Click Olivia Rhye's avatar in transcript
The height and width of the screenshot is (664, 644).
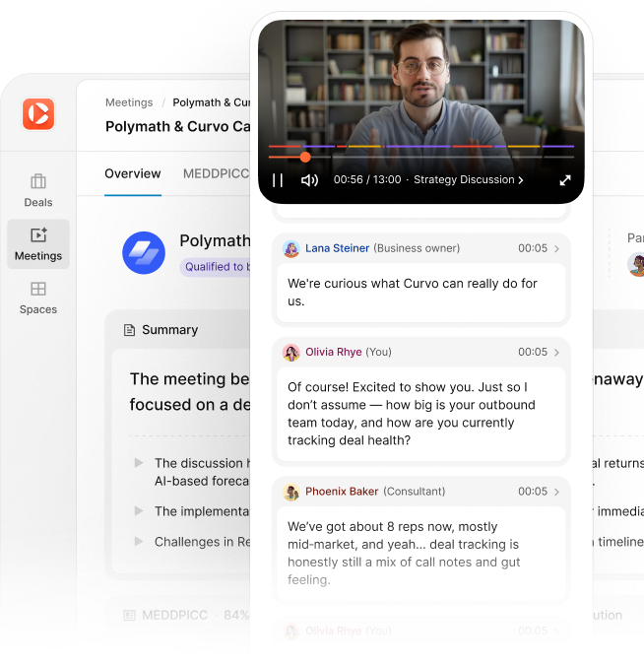click(x=291, y=353)
